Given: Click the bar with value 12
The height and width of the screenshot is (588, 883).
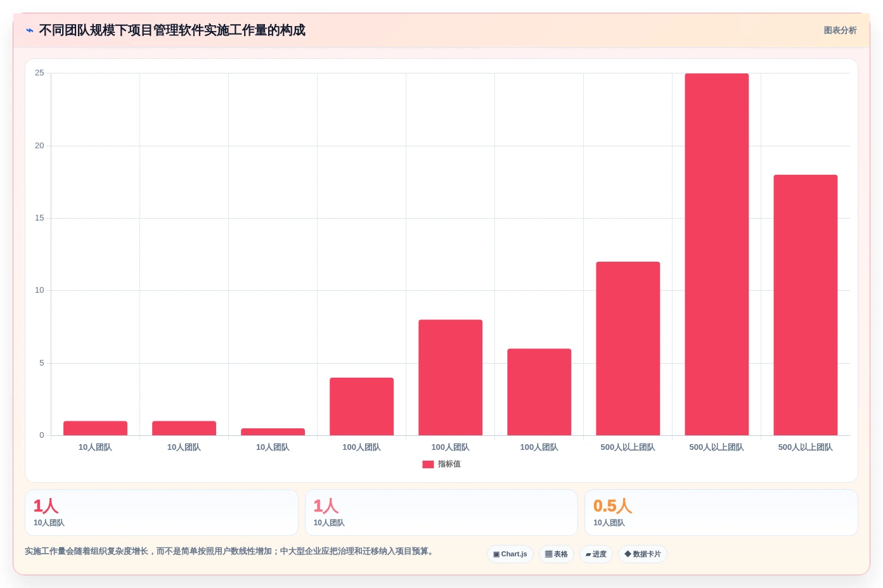Looking at the screenshot, I should tap(628, 348).
